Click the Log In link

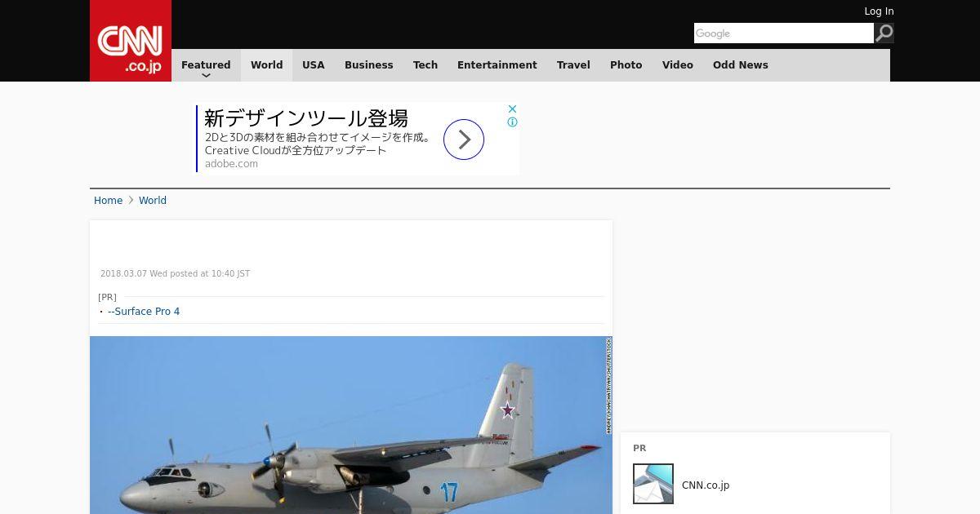click(x=879, y=11)
